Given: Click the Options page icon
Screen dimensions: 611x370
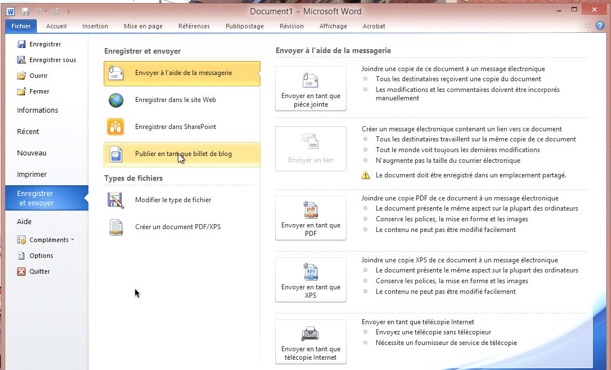Looking at the screenshot, I should pyautogui.click(x=21, y=255).
